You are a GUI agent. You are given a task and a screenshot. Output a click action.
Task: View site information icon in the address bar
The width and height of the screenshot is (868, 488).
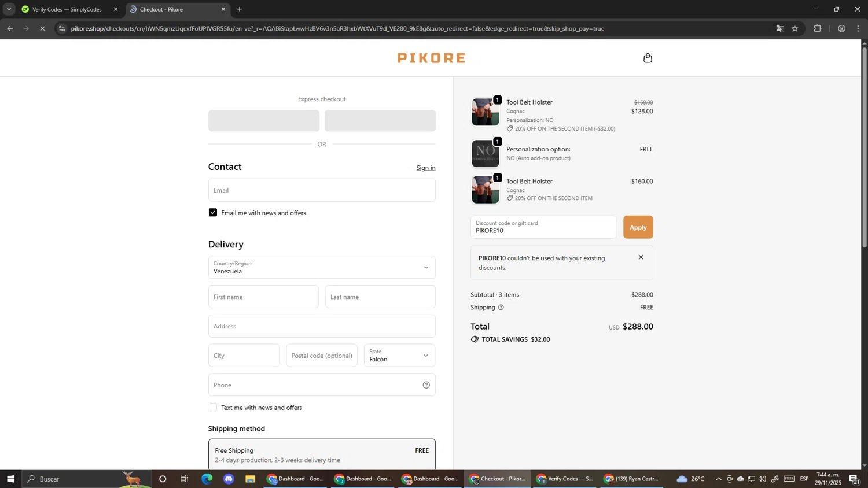click(x=62, y=28)
